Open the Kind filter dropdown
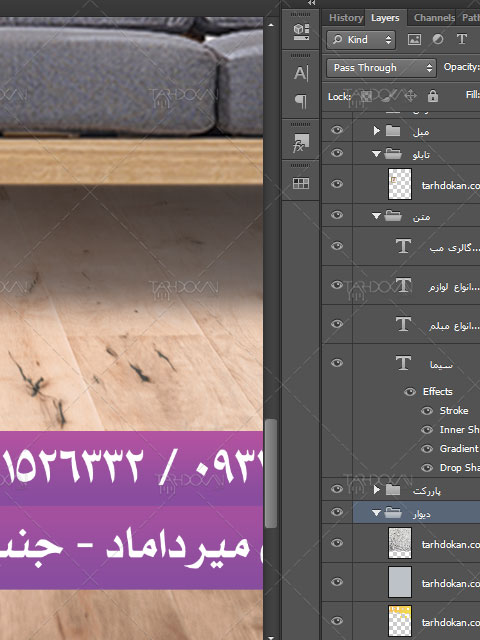This screenshot has height=640, width=480. 361,40
